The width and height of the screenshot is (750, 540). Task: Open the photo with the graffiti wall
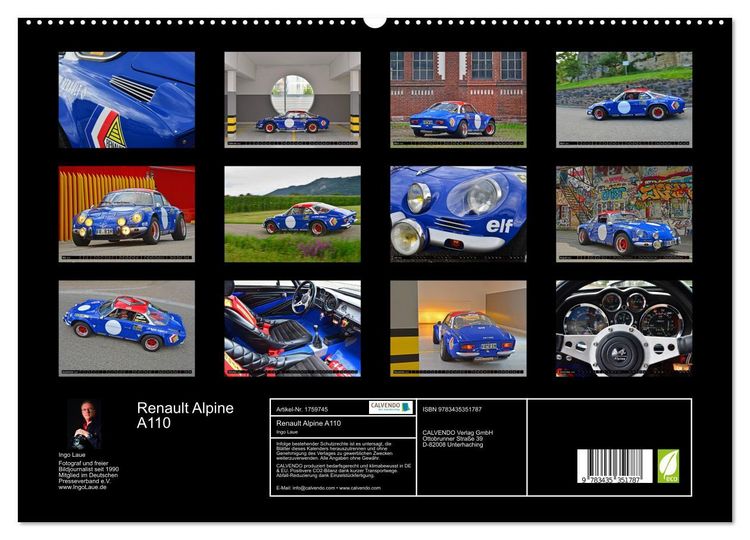(x=624, y=214)
